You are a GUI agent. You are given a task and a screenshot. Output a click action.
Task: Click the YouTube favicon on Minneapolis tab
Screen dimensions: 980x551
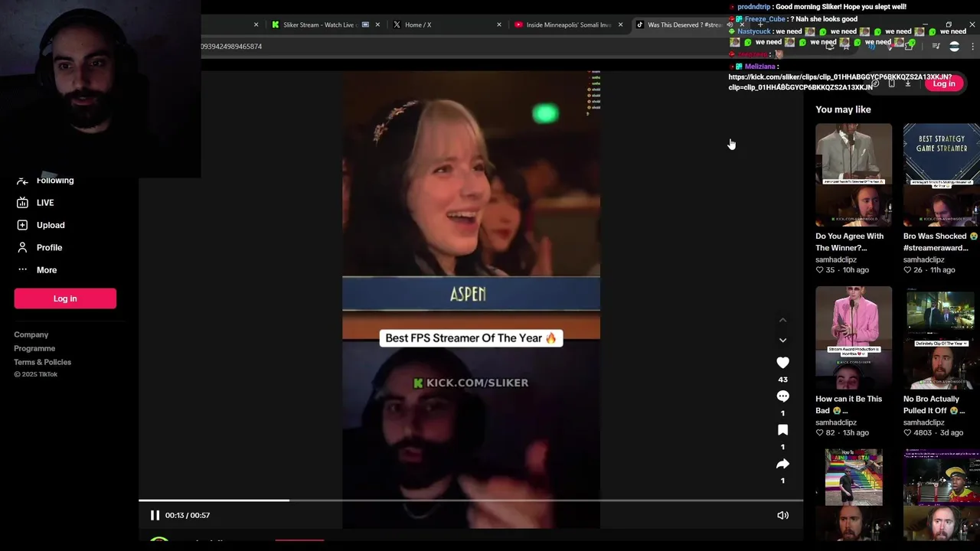tap(519, 24)
